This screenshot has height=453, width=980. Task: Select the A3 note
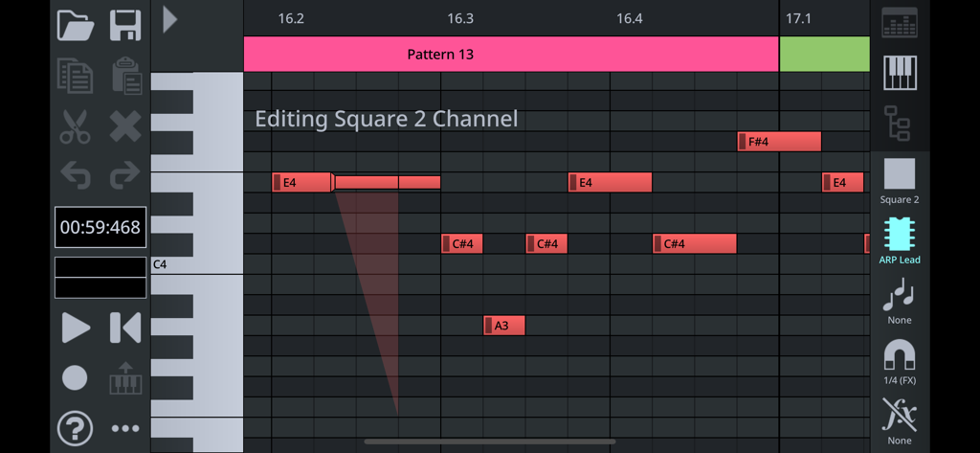(504, 326)
